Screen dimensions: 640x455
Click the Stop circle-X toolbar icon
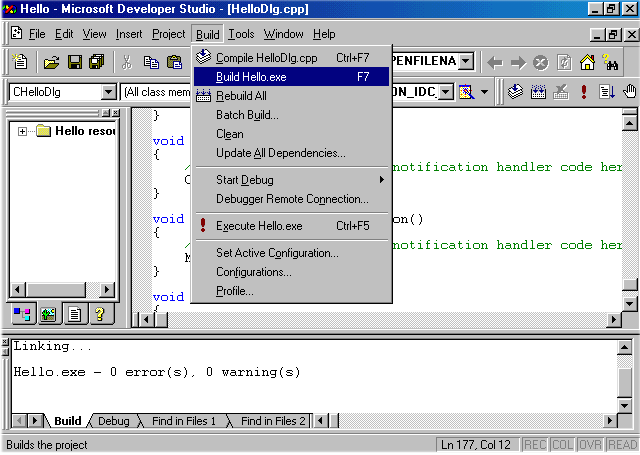[541, 63]
